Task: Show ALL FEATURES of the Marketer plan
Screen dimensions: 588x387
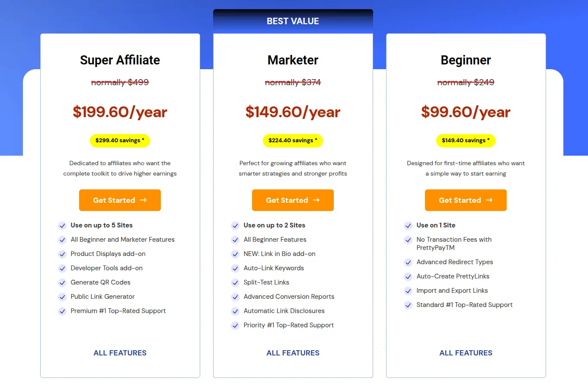Action: (293, 353)
